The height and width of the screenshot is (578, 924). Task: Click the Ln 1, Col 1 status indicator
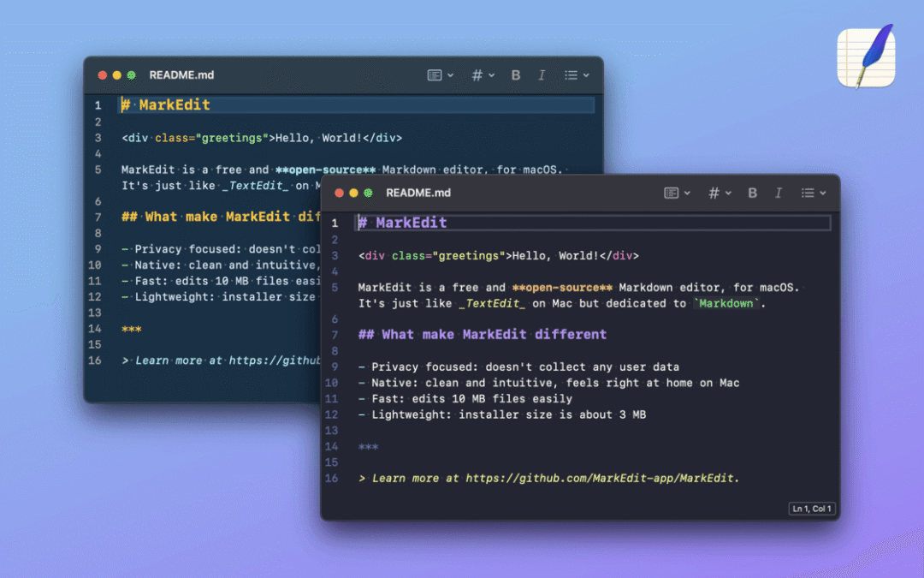pos(811,509)
